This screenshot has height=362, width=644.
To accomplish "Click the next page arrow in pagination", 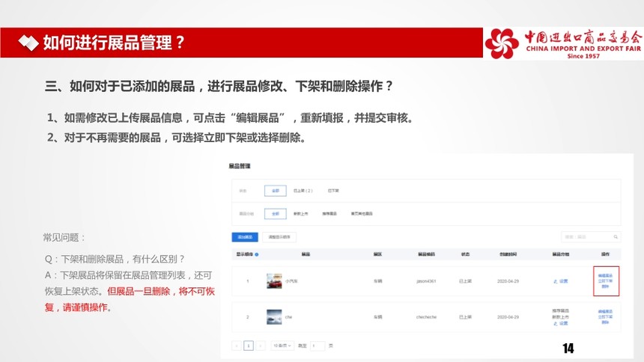I will 261,346.
